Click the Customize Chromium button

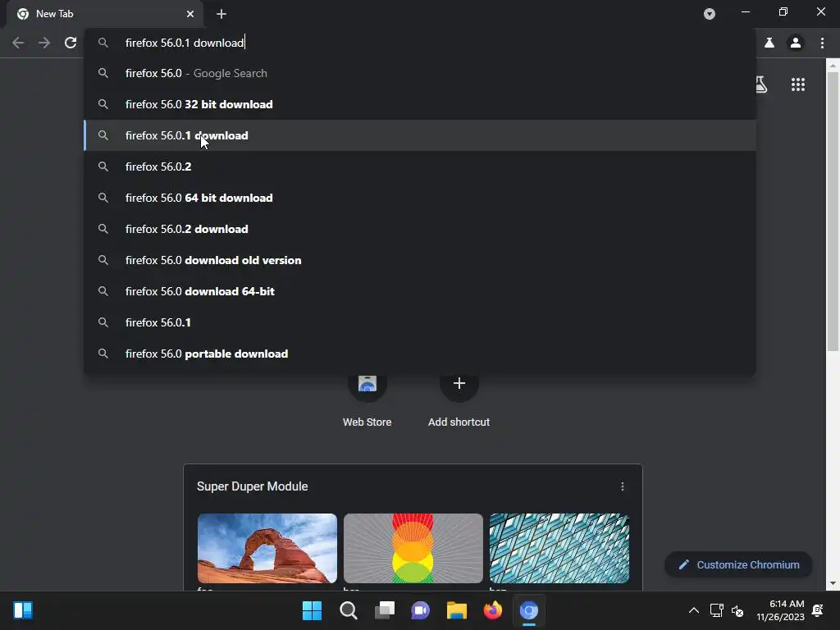pyautogui.click(x=738, y=564)
